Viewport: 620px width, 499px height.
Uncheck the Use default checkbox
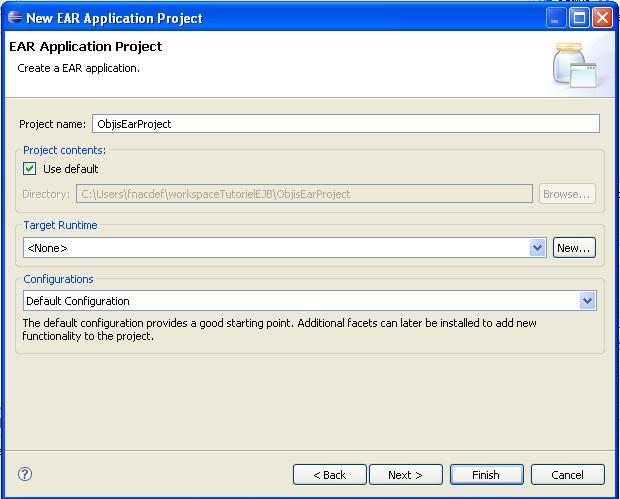pos(30,169)
